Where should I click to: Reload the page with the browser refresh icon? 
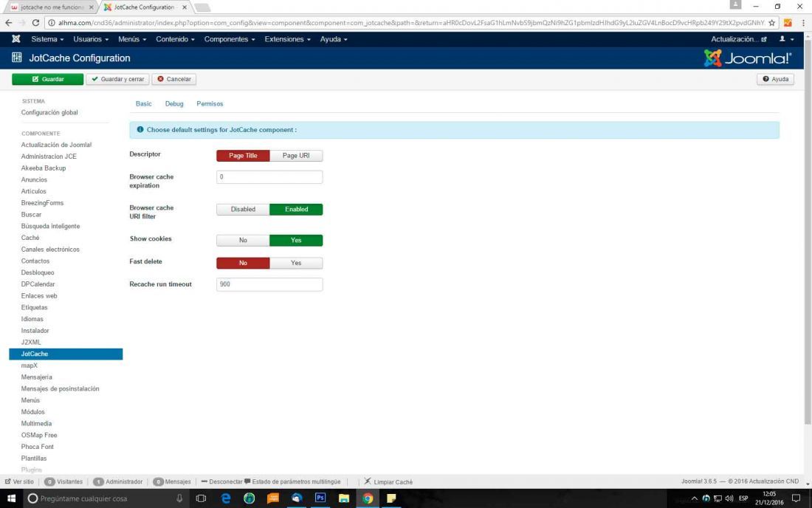click(35, 23)
